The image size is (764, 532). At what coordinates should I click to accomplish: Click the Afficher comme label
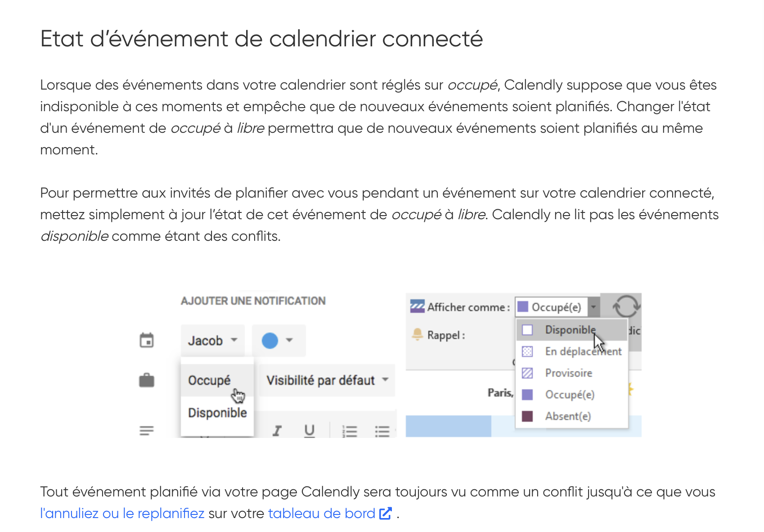[468, 307]
